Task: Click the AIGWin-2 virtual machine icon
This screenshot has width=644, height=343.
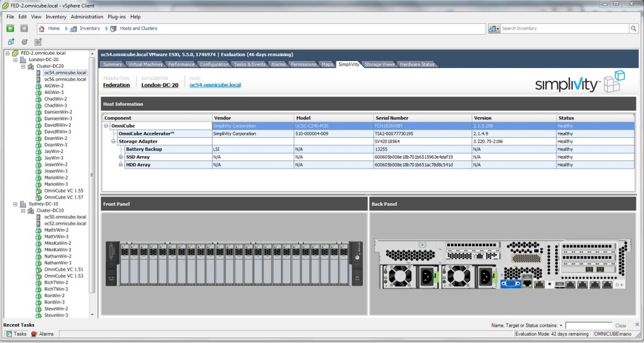Action: pos(38,86)
